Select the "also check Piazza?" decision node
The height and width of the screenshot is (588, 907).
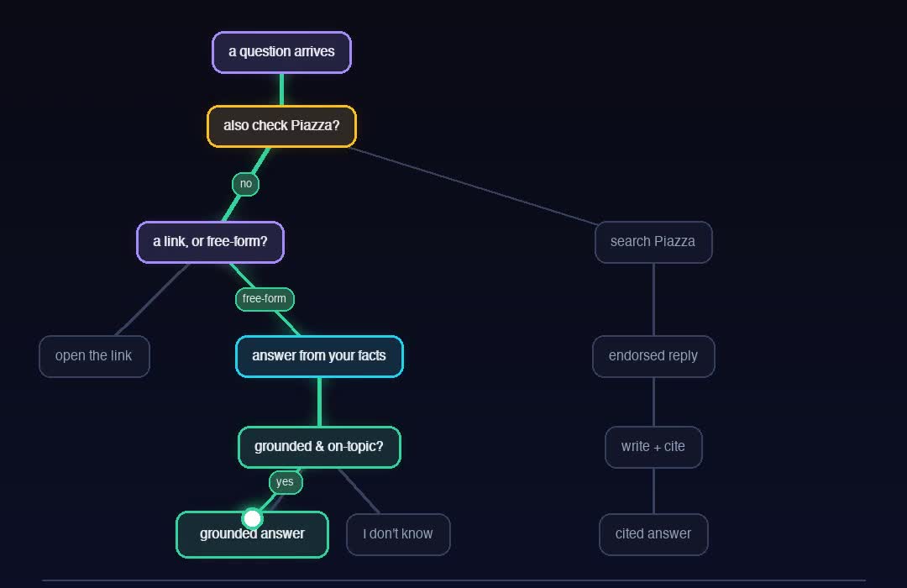click(281, 126)
